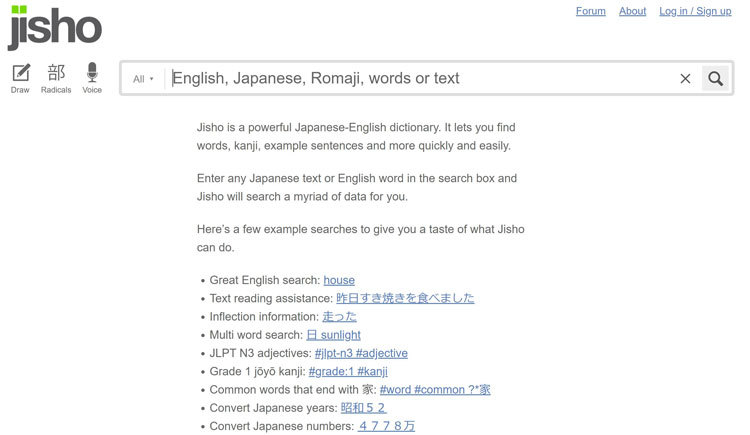Viewport: 750px width, 435px height.
Task: Click text 'Jisho is a powerful Japanese-English dictionary'
Action: [319, 127]
